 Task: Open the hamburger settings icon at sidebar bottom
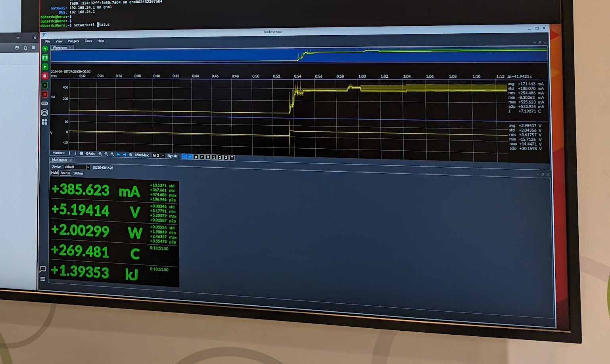click(x=43, y=279)
